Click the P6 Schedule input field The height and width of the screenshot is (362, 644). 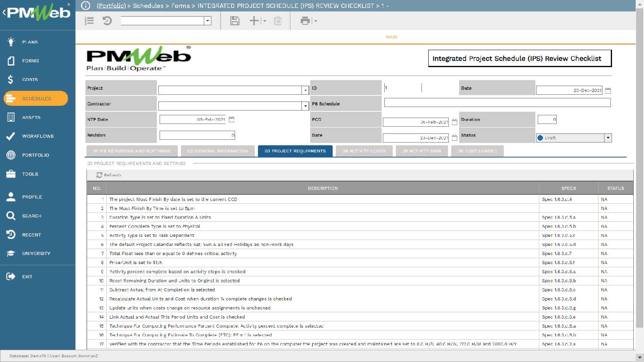(x=497, y=103)
